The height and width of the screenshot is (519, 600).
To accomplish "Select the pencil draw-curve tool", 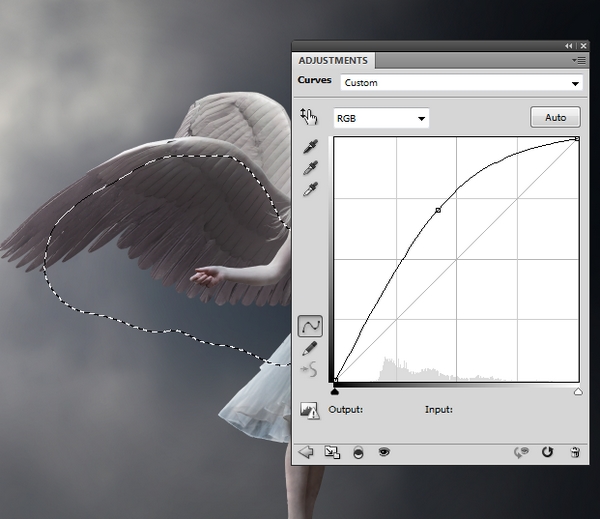I will (x=310, y=347).
